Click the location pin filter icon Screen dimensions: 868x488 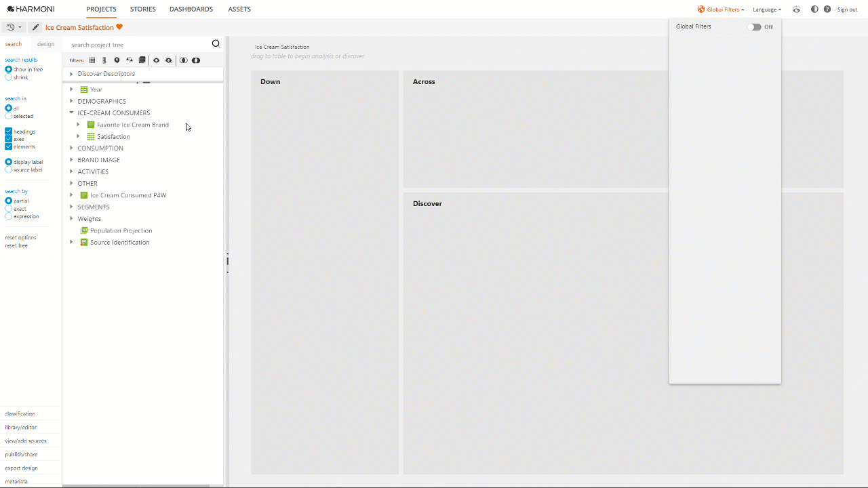pos(117,60)
